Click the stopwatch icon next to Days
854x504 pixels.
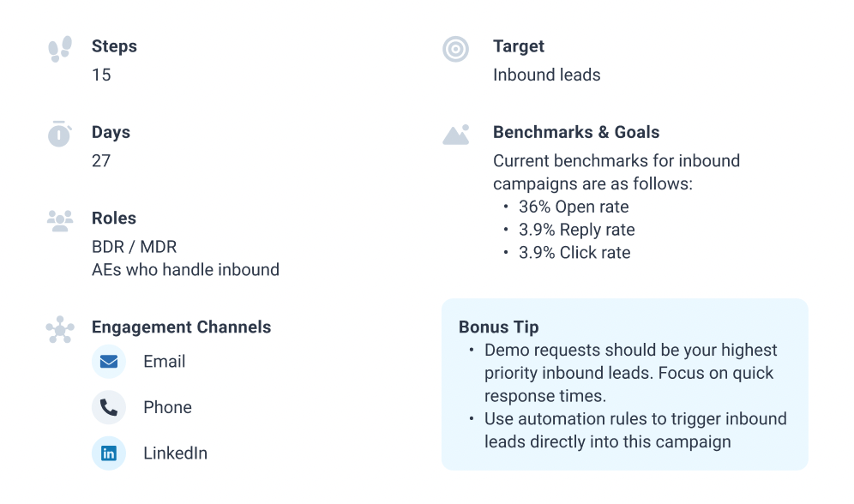(x=59, y=134)
